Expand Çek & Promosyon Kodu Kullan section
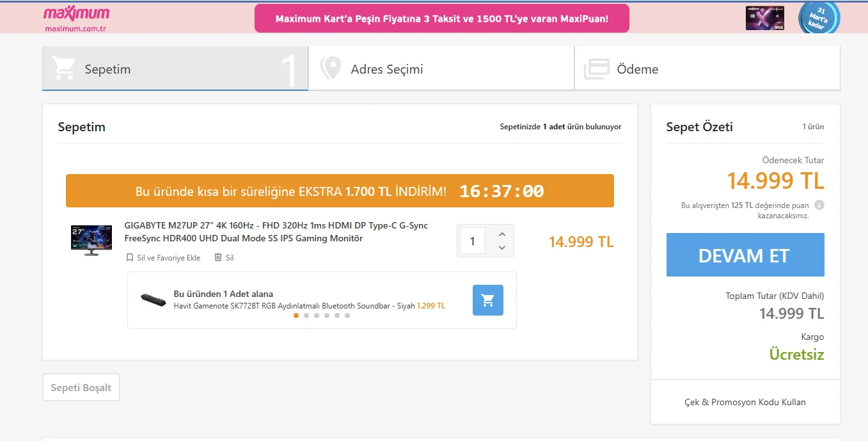 click(x=745, y=402)
